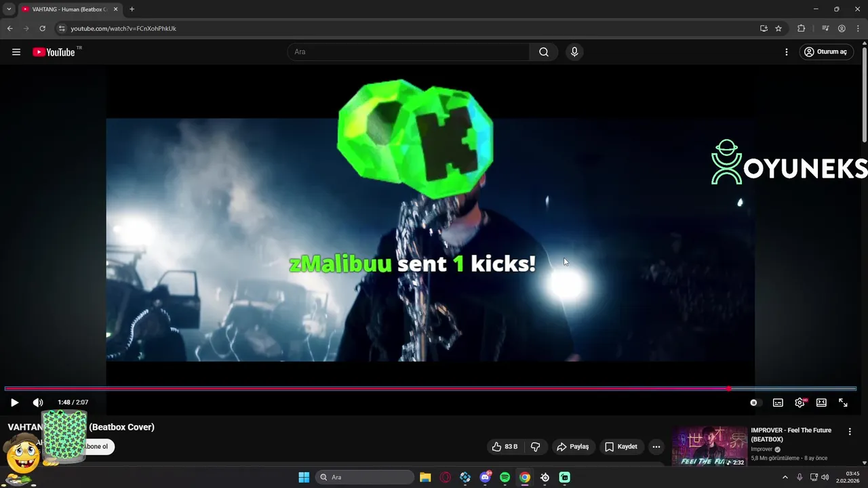Viewport: 868px width, 488px height.
Task: Go back in the browser
Action: pos(9,28)
